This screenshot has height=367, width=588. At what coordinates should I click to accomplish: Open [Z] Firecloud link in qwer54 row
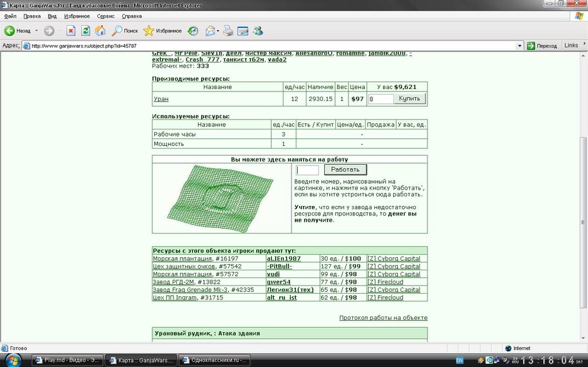coord(385,282)
